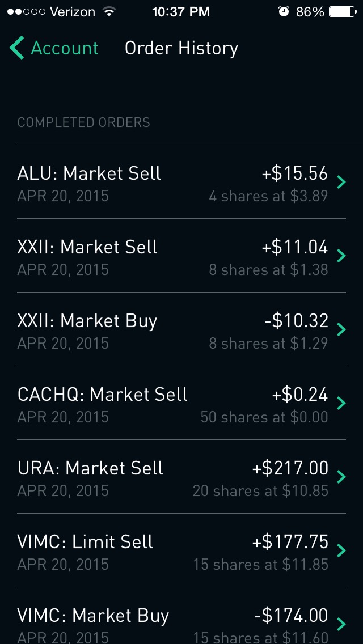
Task: Tap the +$217.00 amount on URA sell
Action: tap(289, 468)
